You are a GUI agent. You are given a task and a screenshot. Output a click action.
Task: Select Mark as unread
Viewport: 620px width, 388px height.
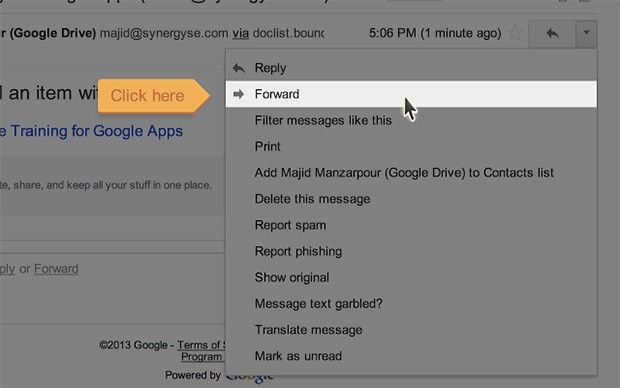tap(411, 356)
